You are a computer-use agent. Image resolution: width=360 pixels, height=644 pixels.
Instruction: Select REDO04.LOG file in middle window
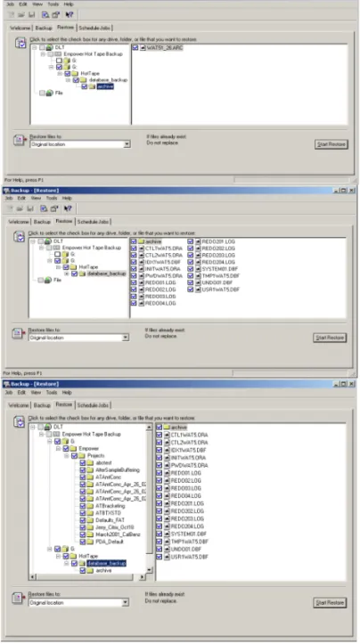click(x=160, y=304)
